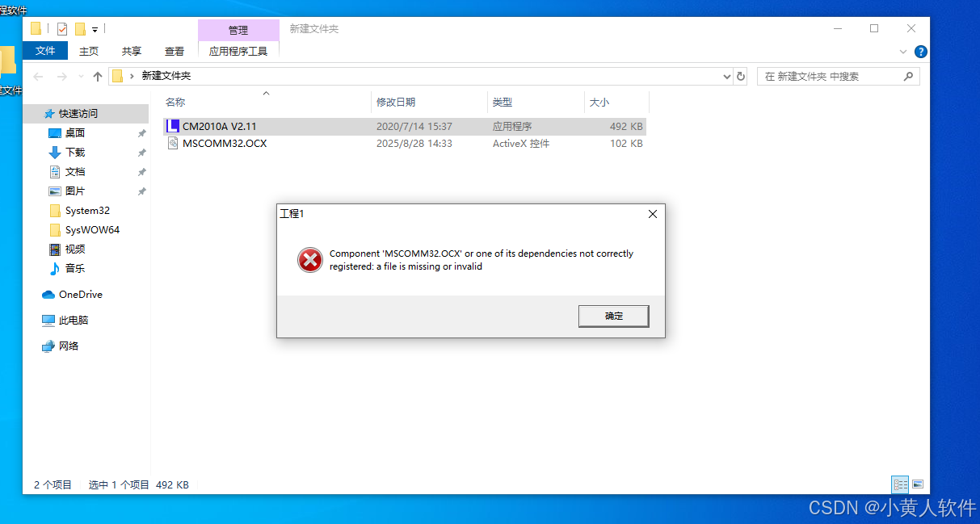Expand the ribbon using the chevron
The image size is (980, 524).
point(903,52)
